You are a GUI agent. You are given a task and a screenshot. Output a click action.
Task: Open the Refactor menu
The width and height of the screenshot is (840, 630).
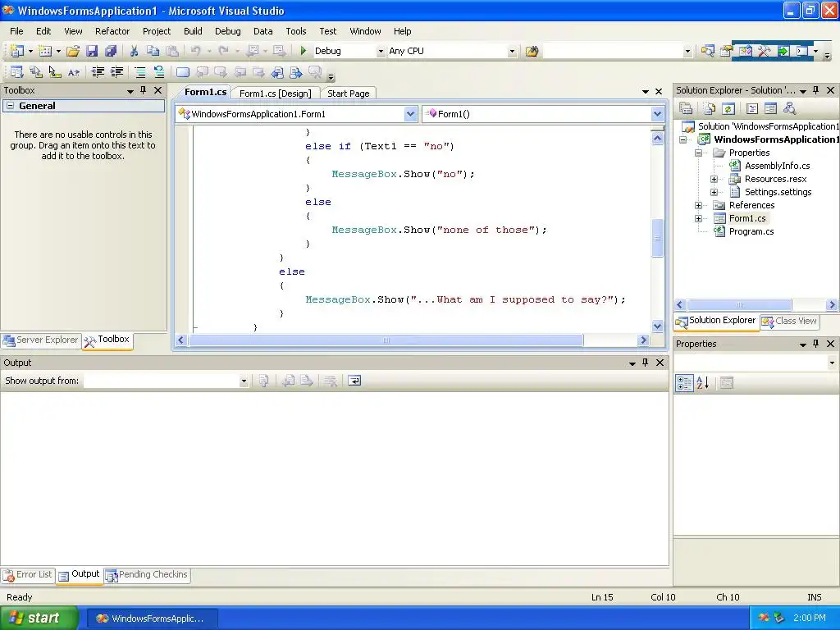(x=112, y=31)
